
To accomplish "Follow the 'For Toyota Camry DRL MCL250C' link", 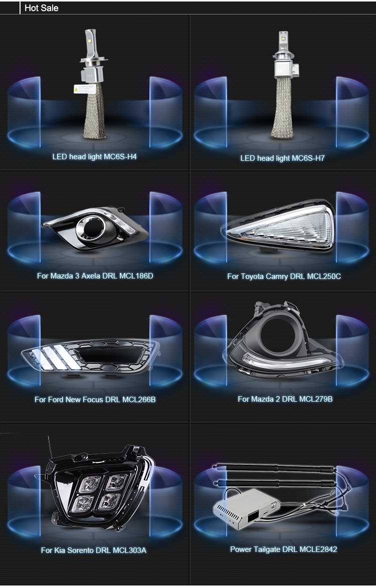I will (284, 276).
